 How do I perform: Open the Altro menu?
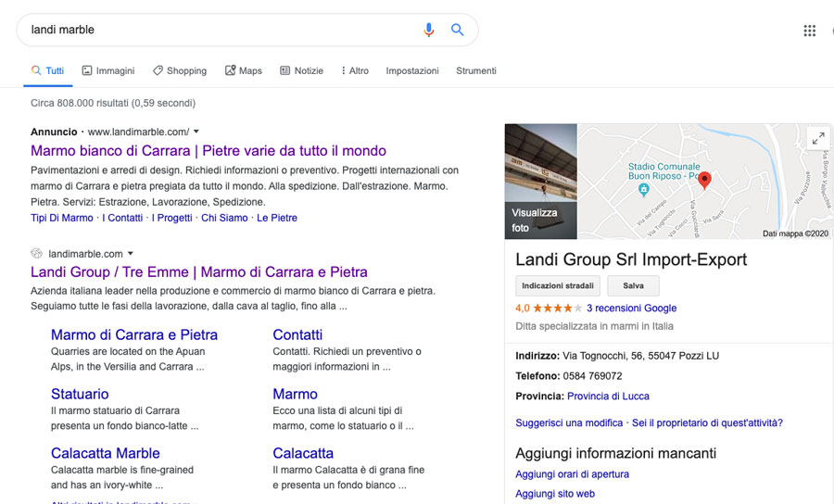(355, 70)
